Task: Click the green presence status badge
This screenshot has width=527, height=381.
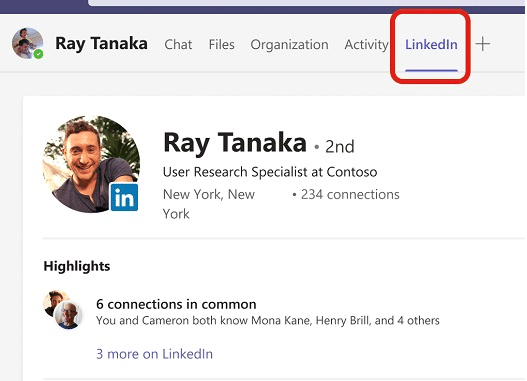Action: (39, 54)
